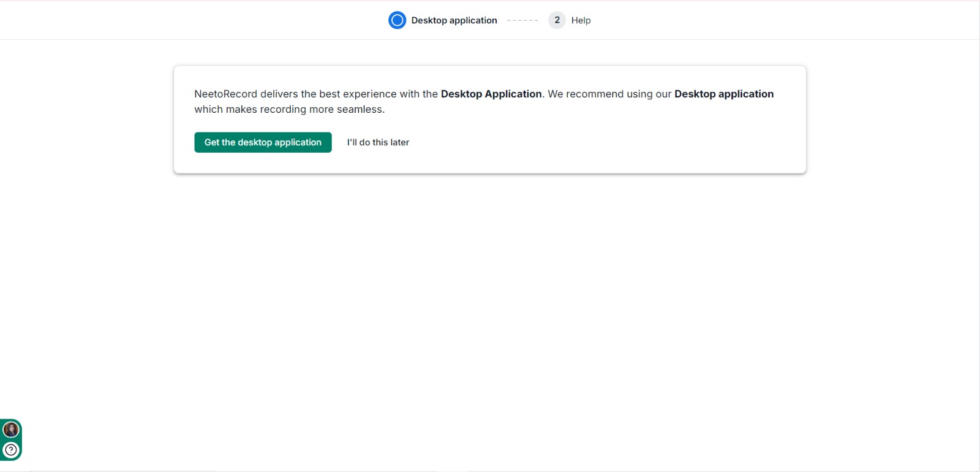Select the Desktop application step indicator
The width and height of the screenshot is (980, 472).
click(x=397, y=20)
